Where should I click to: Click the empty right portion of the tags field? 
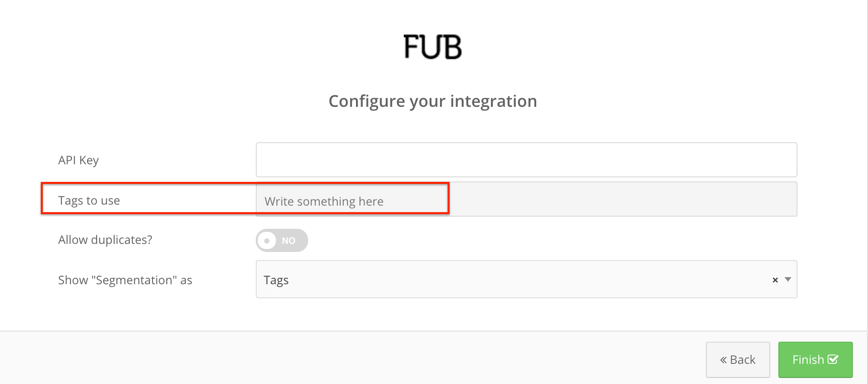tap(623, 200)
